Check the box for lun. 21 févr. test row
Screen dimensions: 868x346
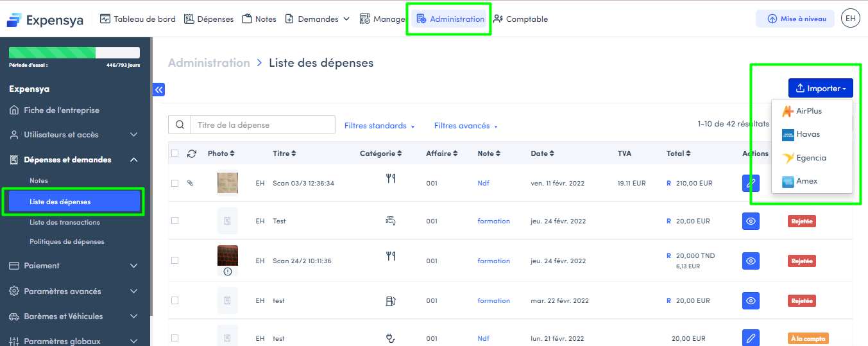pyautogui.click(x=175, y=338)
